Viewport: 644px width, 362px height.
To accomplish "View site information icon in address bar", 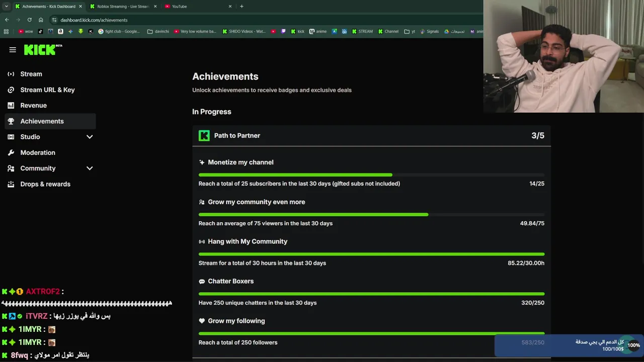I will (54, 20).
